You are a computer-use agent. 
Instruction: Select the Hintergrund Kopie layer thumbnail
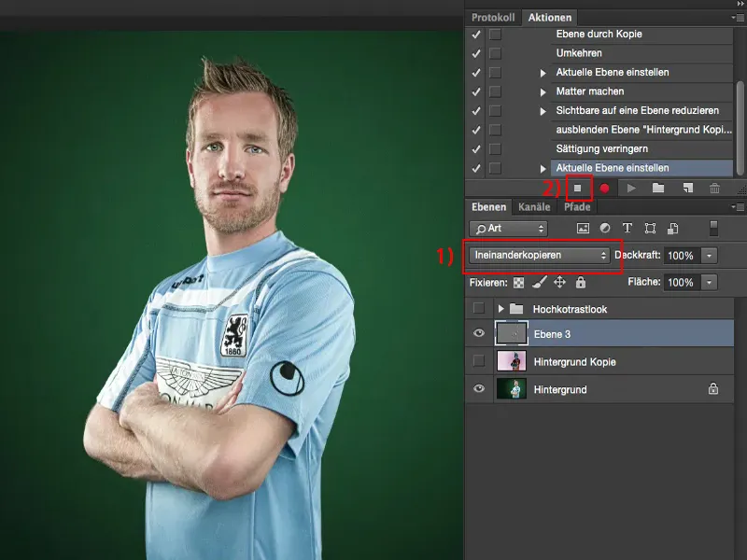click(512, 361)
